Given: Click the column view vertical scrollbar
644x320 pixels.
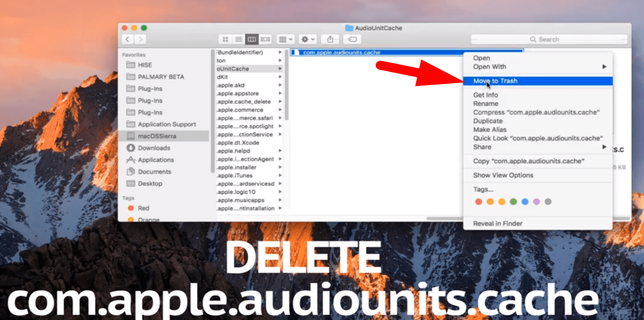Looking at the screenshot, I should [x=286, y=85].
